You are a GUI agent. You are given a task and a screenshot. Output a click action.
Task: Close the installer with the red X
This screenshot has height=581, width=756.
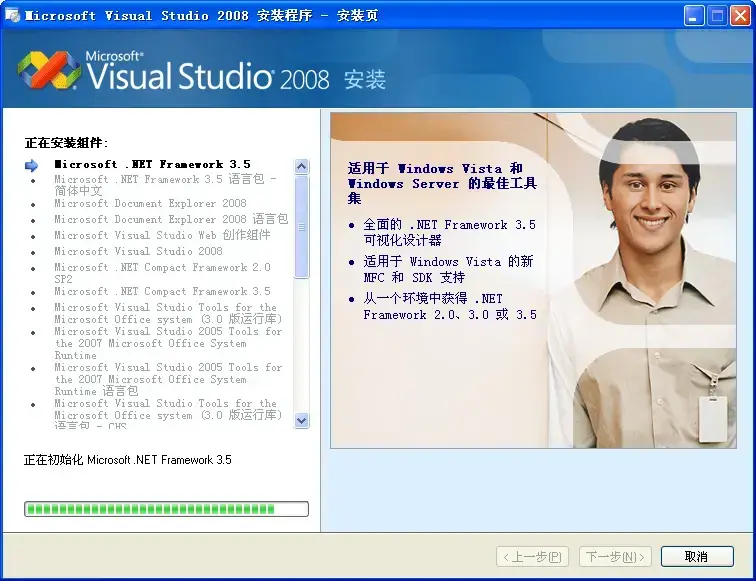point(740,16)
